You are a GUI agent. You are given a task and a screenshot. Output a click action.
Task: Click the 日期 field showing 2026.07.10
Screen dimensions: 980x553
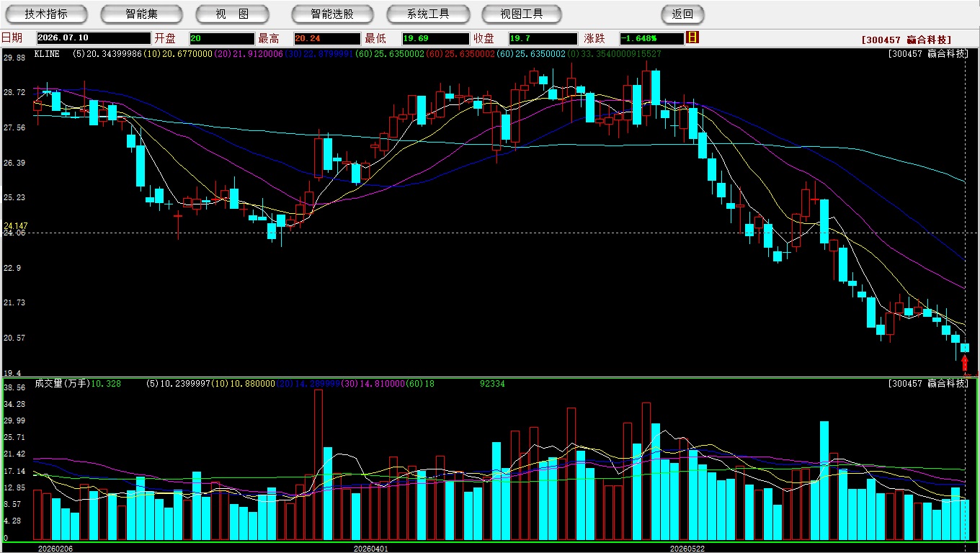(x=93, y=38)
